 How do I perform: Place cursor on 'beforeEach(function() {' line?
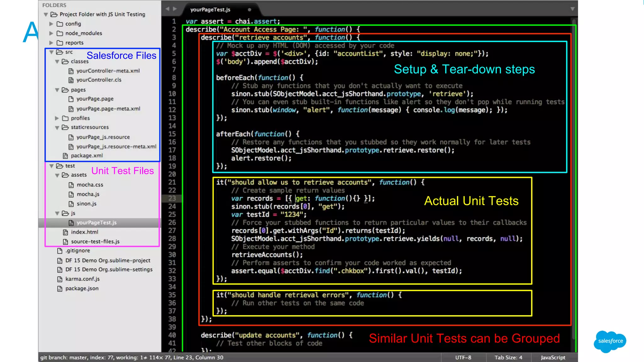pyautogui.click(x=260, y=78)
